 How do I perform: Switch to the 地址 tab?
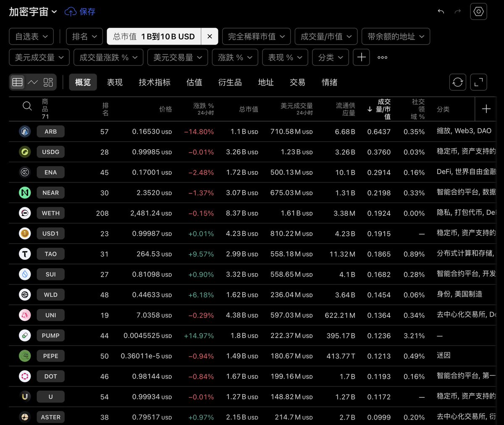pyautogui.click(x=266, y=82)
